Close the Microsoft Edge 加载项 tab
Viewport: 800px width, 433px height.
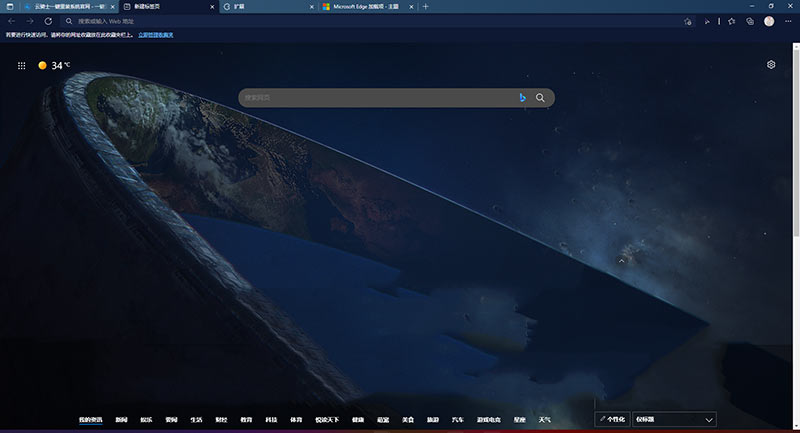pyautogui.click(x=411, y=7)
